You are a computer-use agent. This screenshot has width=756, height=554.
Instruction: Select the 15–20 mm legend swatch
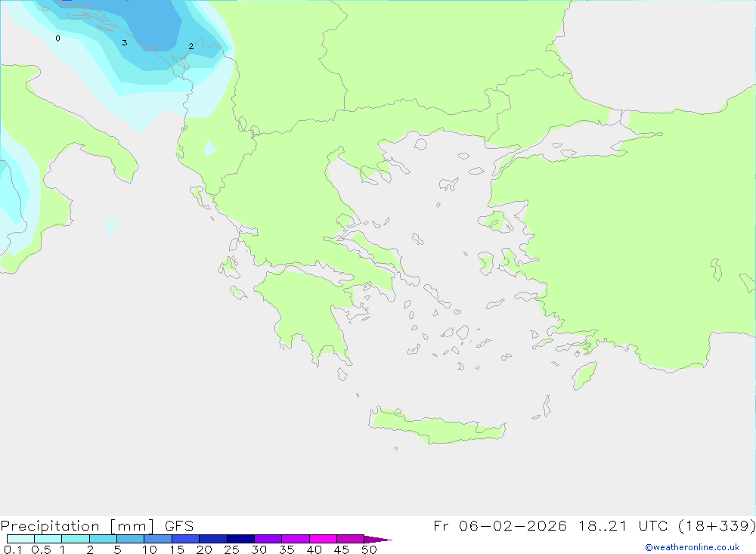point(186,539)
